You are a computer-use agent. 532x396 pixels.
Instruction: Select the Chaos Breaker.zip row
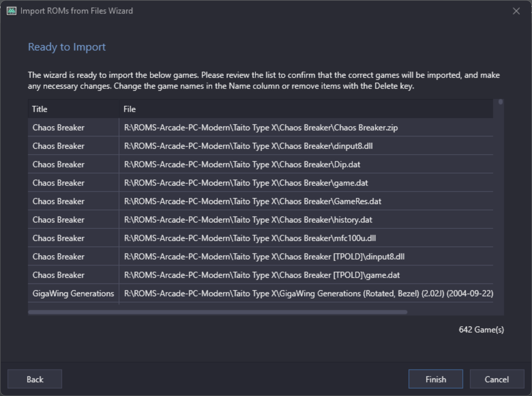click(261, 127)
